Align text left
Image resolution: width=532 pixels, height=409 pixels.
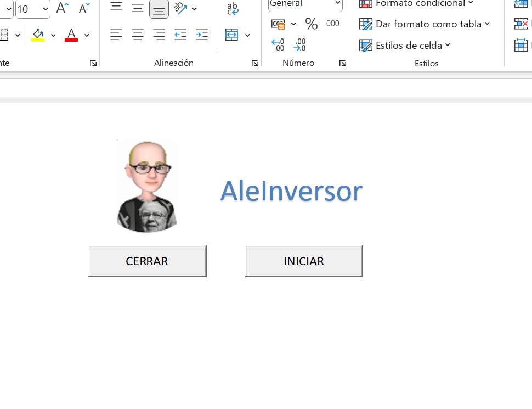116,35
